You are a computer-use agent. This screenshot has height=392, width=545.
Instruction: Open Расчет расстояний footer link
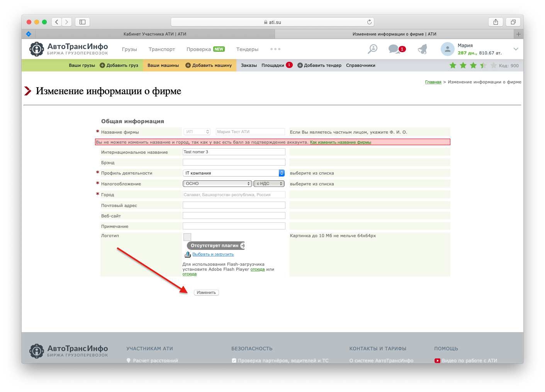(x=152, y=361)
